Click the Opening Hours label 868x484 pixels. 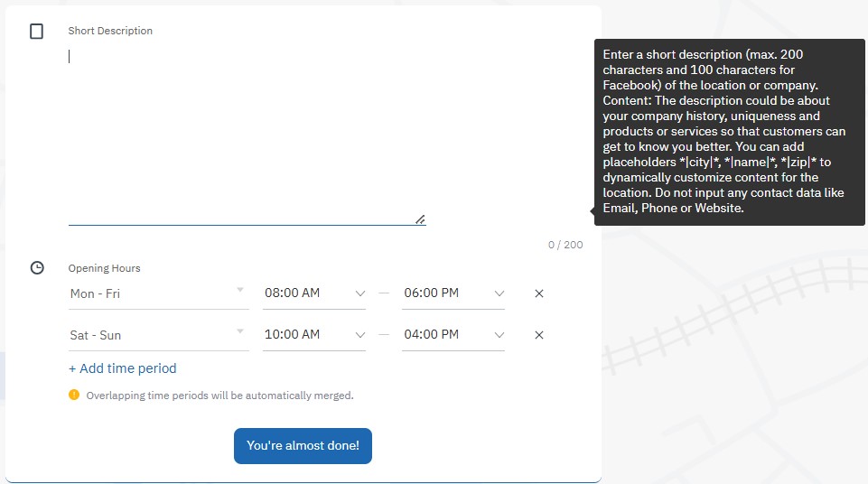click(105, 268)
